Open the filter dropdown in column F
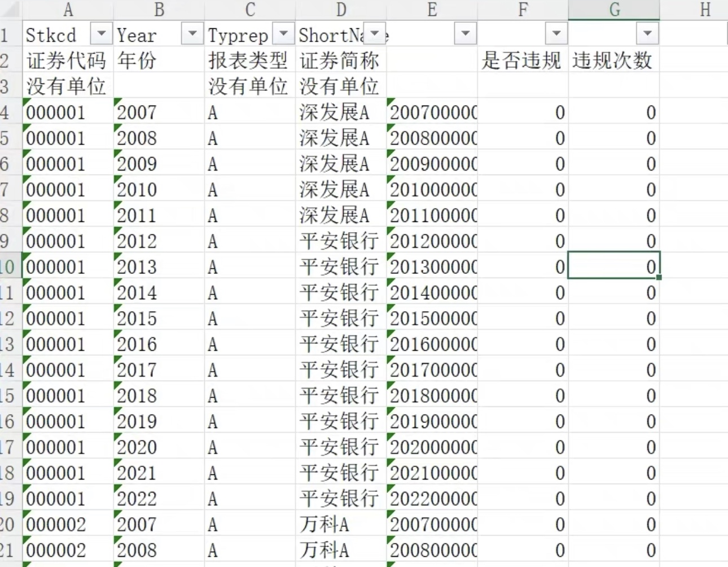Image resolution: width=728 pixels, height=567 pixels. (556, 34)
